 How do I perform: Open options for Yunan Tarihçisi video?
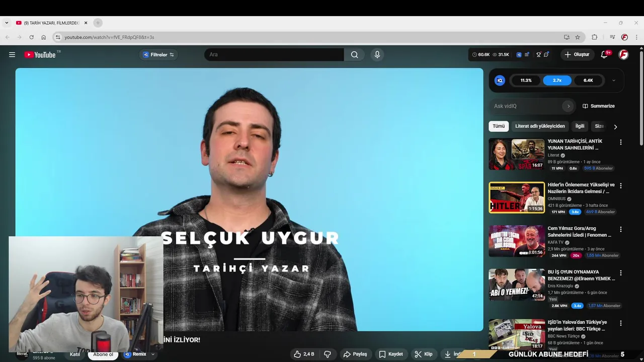click(620, 142)
